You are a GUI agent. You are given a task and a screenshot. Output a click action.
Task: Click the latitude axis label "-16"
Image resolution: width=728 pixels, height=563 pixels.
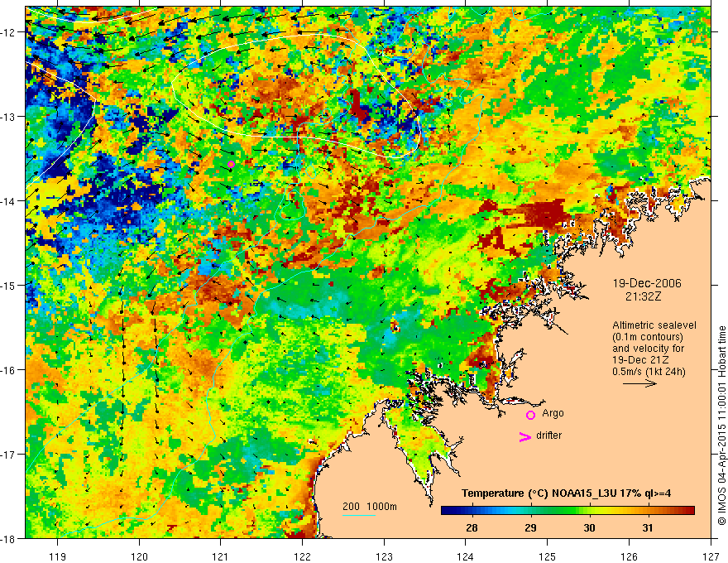tap(10, 370)
